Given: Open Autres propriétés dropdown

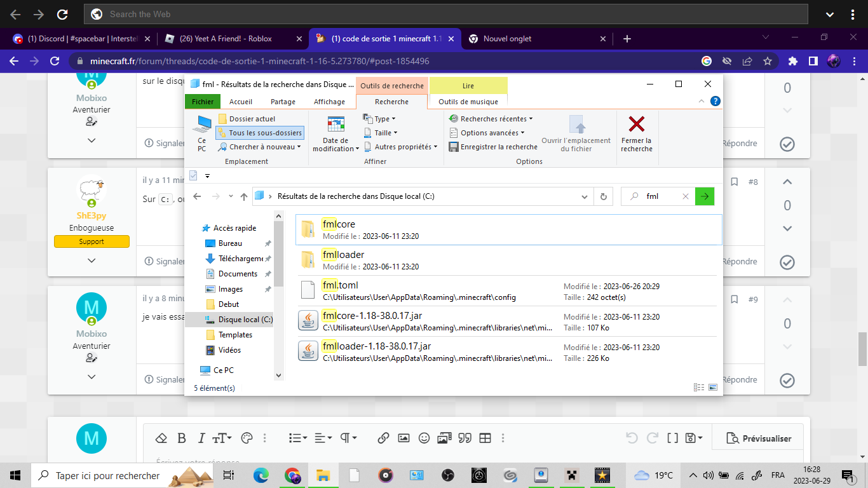Looking at the screenshot, I should click(x=401, y=147).
